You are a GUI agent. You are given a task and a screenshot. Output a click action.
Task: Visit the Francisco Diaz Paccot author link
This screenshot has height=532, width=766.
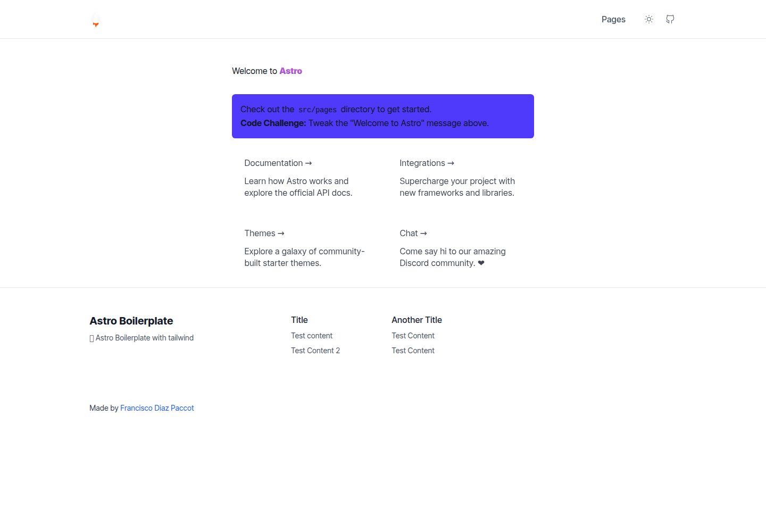157,408
